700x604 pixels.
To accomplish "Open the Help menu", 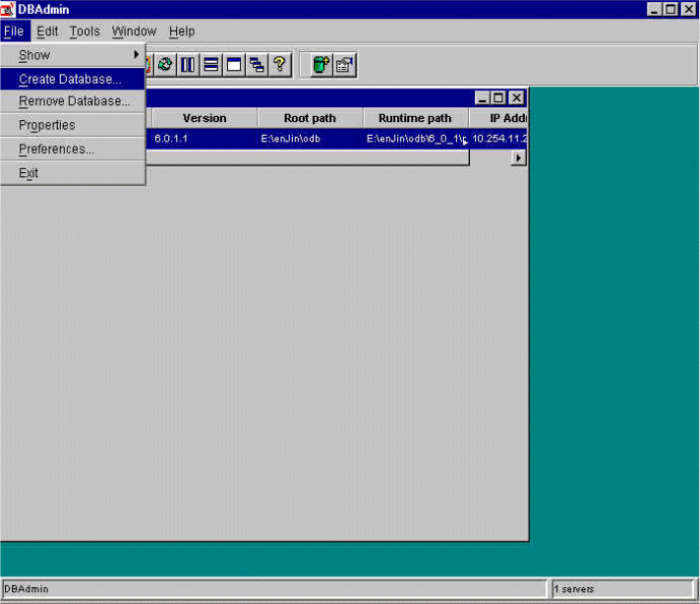I will click(x=182, y=31).
